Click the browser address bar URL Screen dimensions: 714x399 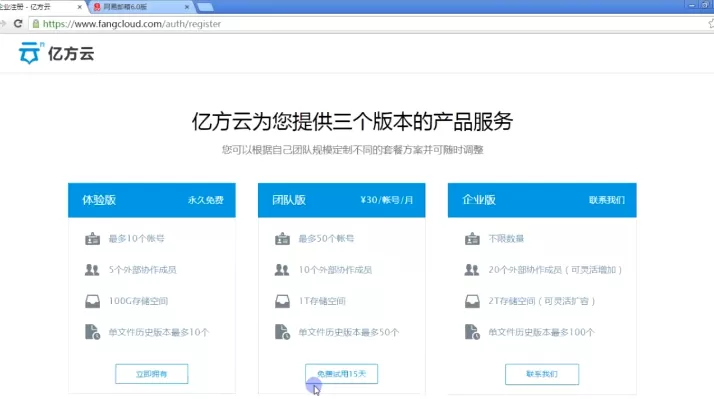[x=132, y=24]
